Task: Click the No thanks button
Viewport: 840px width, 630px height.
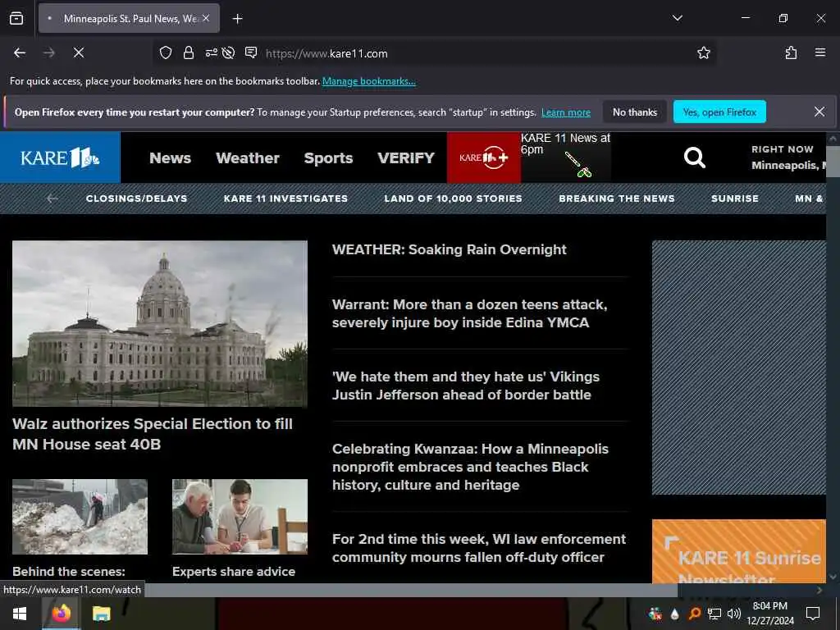Action: click(x=635, y=112)
